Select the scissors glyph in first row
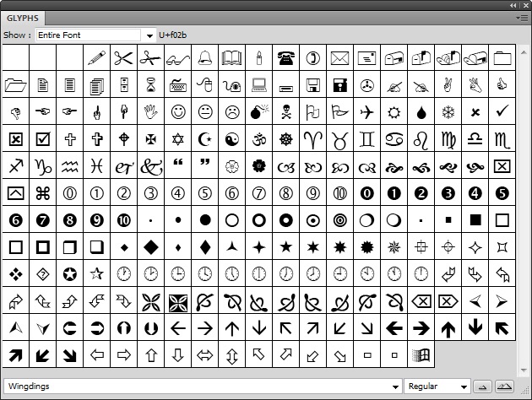 point(124,57)
